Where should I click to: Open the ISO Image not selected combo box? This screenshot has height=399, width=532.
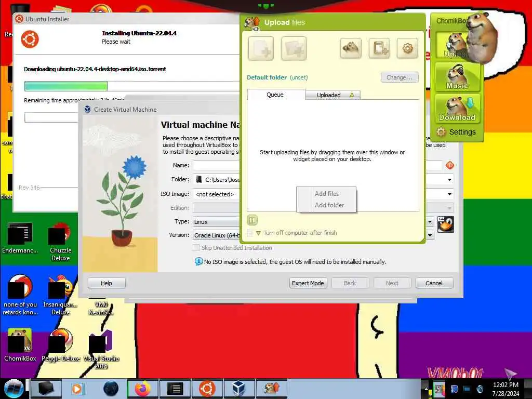pyautogui.click(x=323, y=194)
